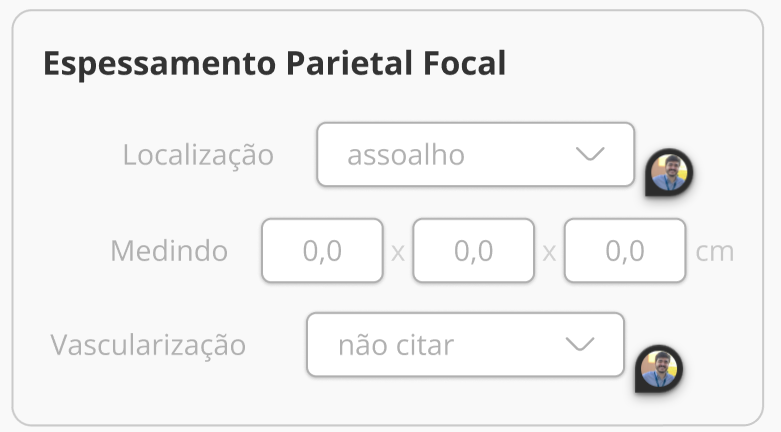
Task: Click the Medindo field label
Action: [x=169, y=251]
